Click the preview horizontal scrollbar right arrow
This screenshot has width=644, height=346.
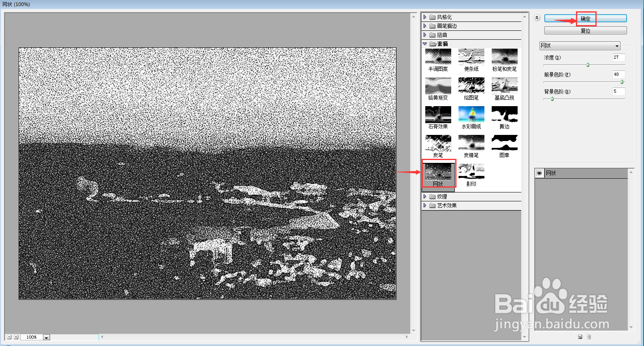(407, 337)
